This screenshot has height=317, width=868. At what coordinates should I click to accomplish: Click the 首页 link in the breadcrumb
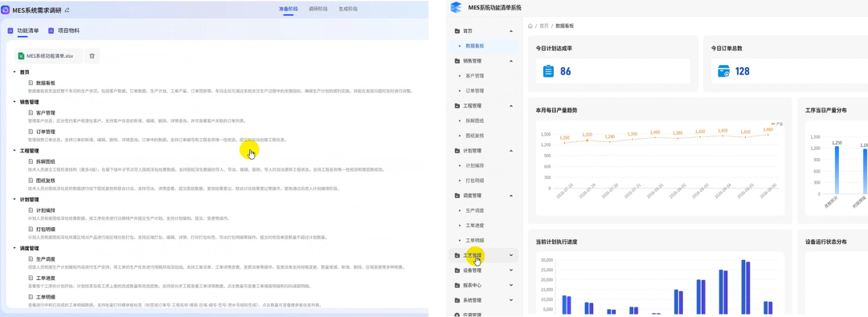pyautogui.click(x=544, y=26)
